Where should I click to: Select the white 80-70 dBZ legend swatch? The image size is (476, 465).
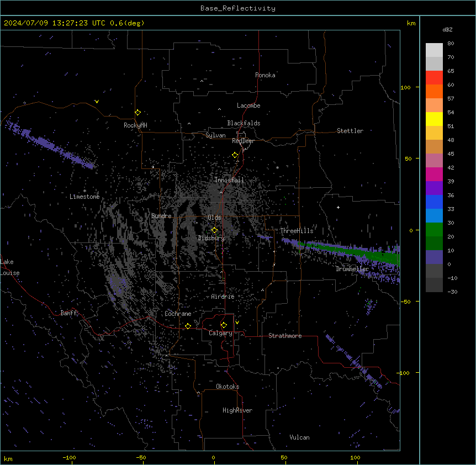434,50
